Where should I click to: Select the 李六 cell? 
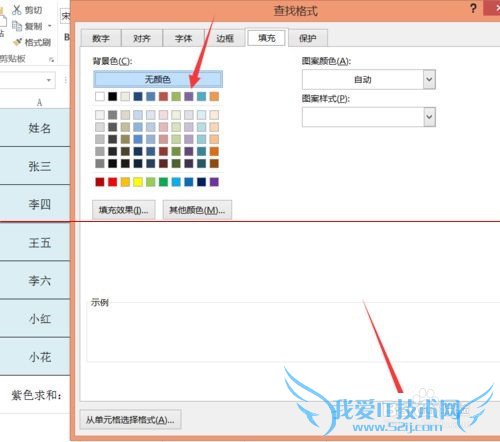(35, 280)
